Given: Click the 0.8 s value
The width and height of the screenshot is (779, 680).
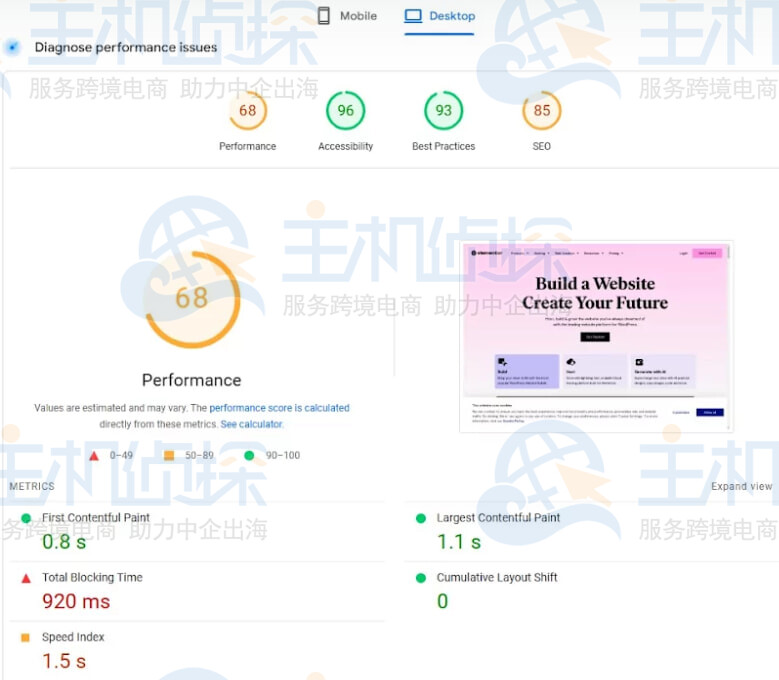Looking at the screenshot, I should click(x=64, y=542).
